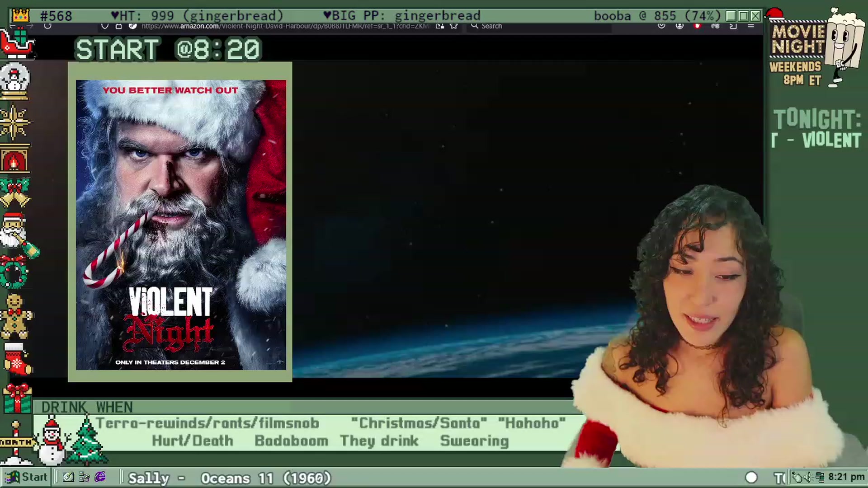Image resolution: width=868 pixels, height=488 pixels.
Task: Click the "Terra-rewinds/rants/filmsnob" rule
Action: pos(208,423)
